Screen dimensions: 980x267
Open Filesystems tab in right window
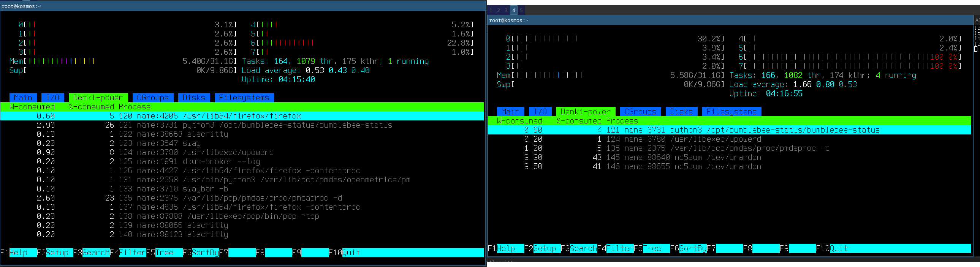(731, 112)
